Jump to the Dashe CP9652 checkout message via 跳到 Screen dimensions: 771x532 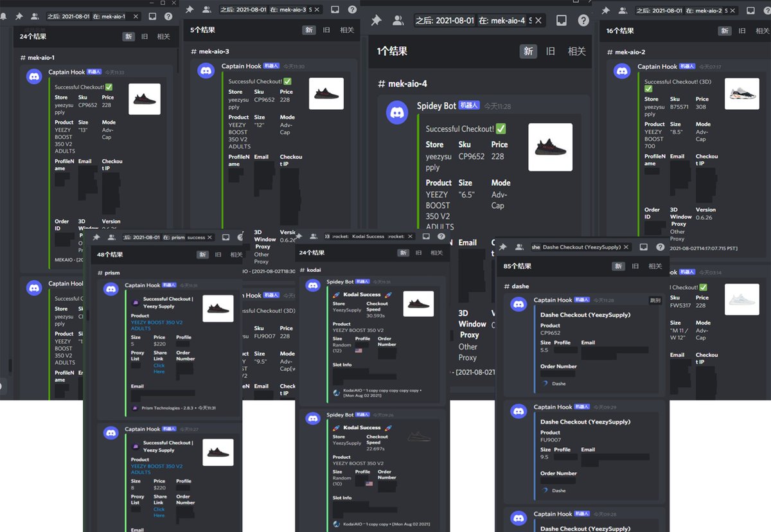click(x=654, y=300)
